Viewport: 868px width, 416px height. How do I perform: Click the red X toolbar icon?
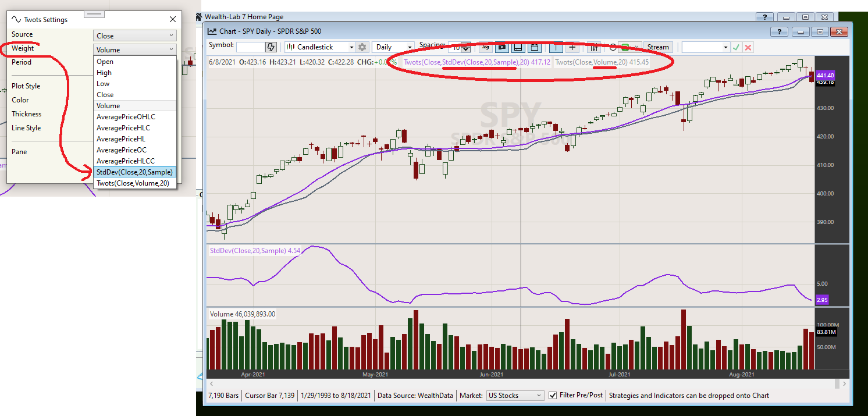(748, 47)
